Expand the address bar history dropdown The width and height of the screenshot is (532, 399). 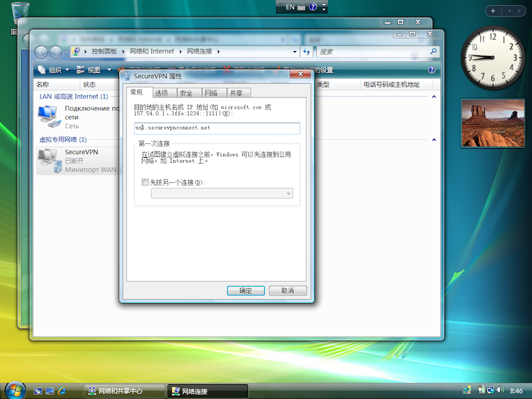pyautogui.click(x=294, y=52)
